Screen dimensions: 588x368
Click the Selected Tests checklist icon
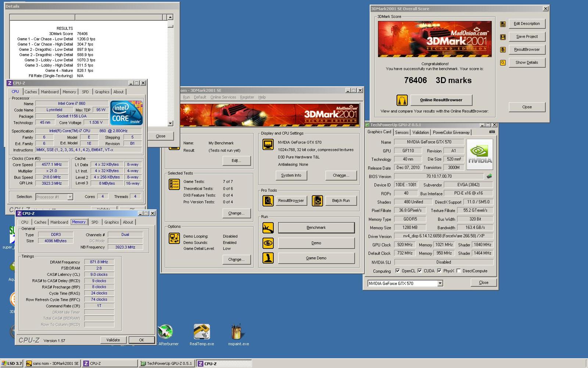(x=174, y=184)
